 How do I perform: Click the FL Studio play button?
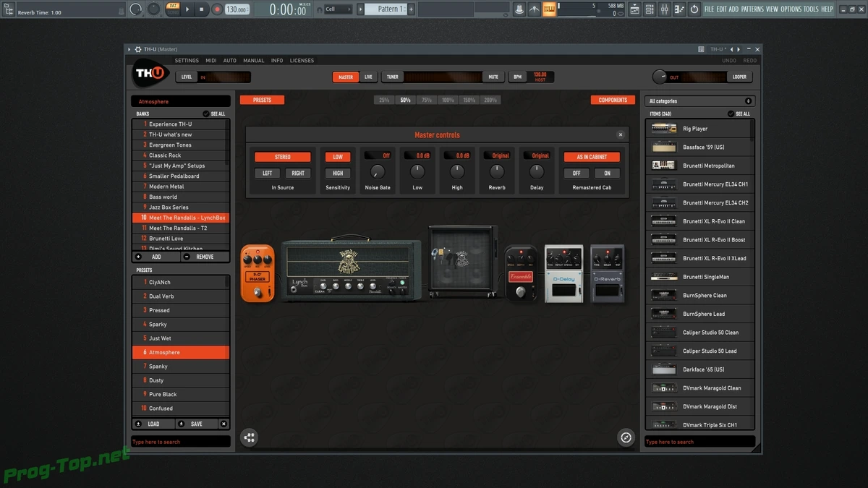[x=187, y=9]
